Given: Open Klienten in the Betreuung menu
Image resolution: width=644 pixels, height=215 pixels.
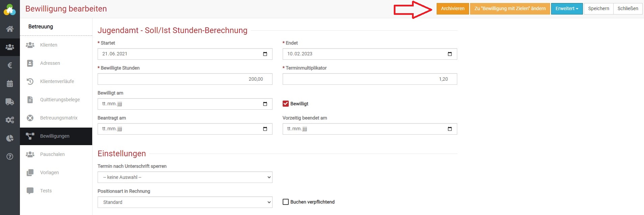Looking at the screenshot, I should [x=56, y=45].
